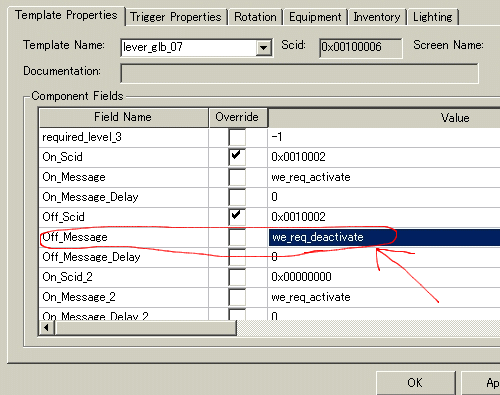Select the Off_Scid field name
Viewport: 500px width, 395px height.
coord(63,217)
